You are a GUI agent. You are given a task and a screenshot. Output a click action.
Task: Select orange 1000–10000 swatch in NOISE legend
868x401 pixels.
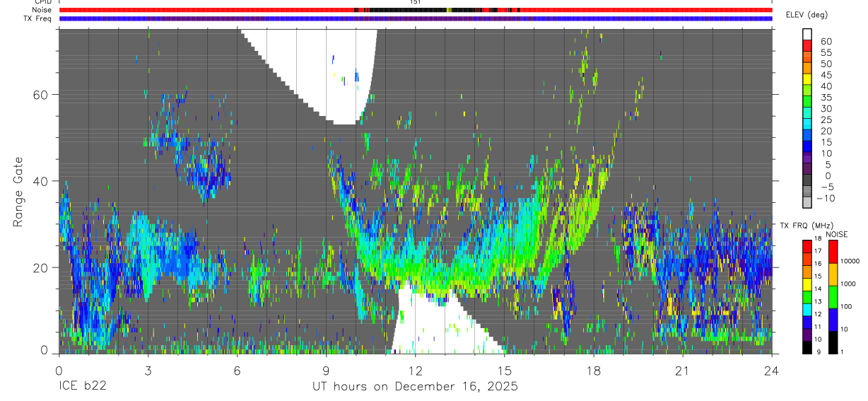(x=833, y=274)
